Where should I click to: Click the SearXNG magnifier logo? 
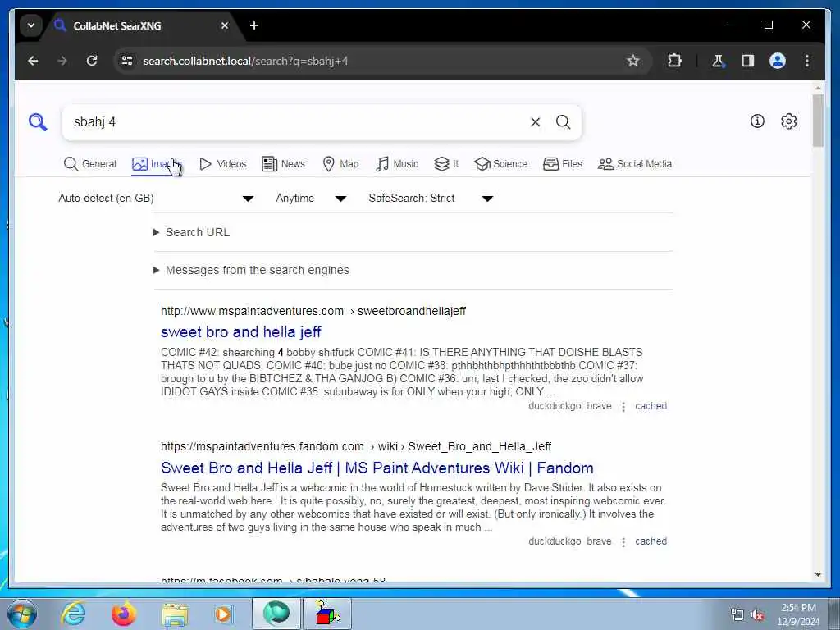[x=38, y=122]
